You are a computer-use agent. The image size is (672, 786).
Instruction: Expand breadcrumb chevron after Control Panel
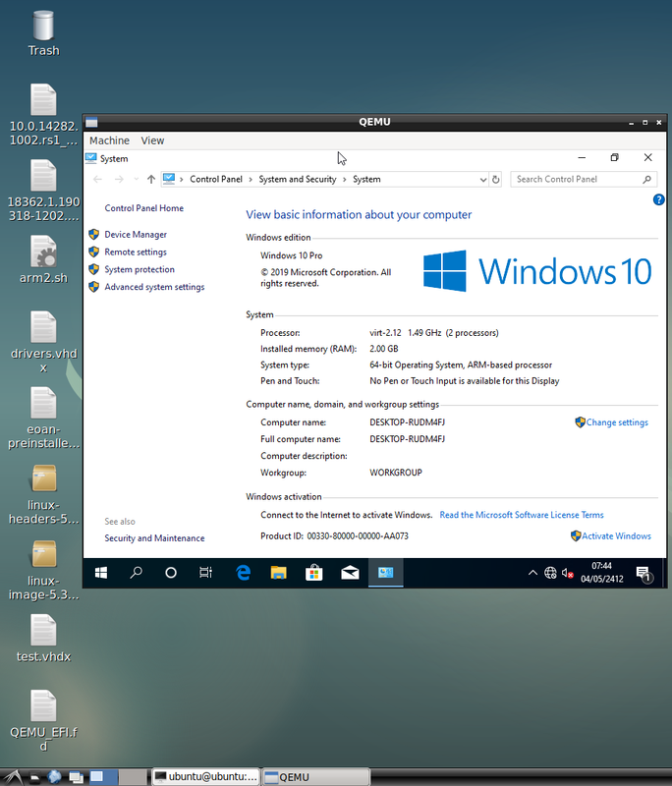click(x=251, y=180)
